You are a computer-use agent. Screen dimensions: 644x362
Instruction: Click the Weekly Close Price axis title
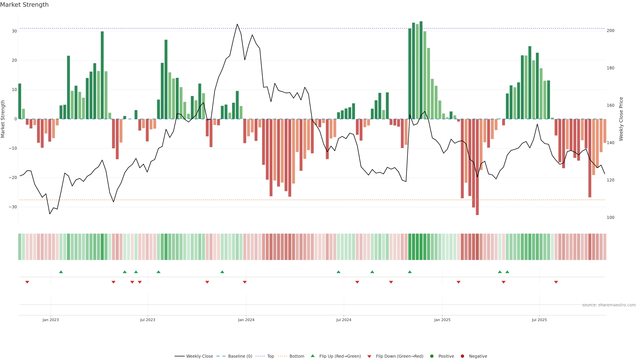tap(621, 119)
